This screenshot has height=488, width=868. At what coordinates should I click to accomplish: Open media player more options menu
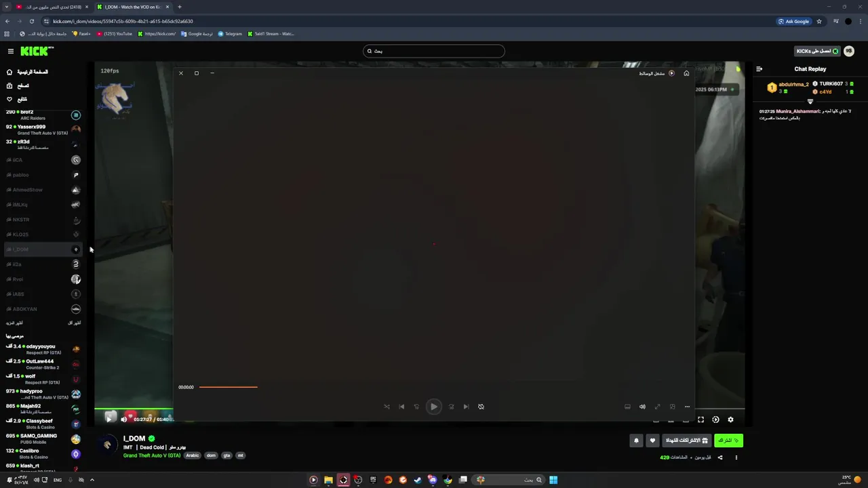pyautogui.click(x=687, y=407)
